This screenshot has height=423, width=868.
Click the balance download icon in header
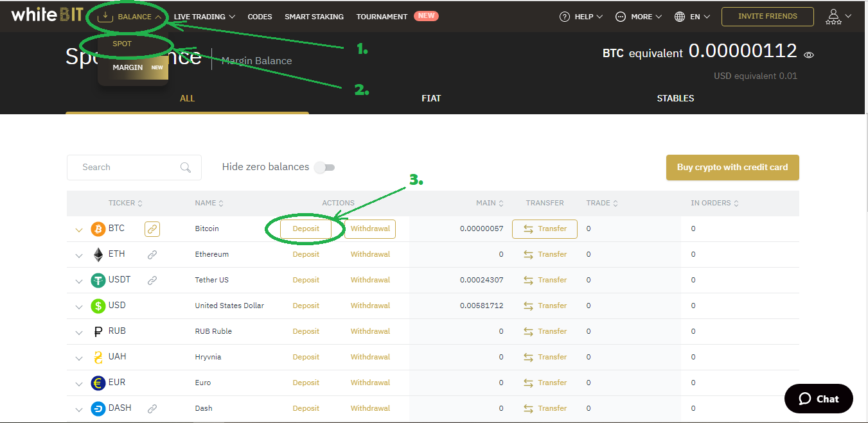(x=105, y=17)
